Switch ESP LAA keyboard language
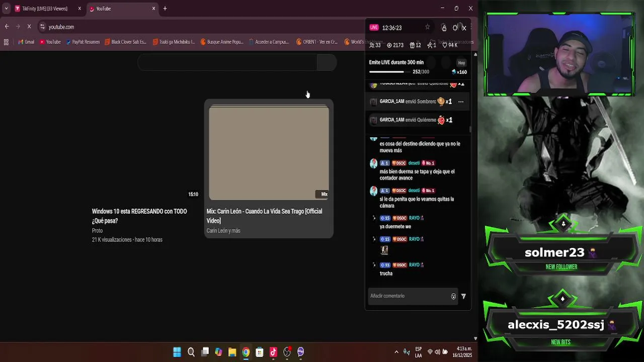 click(419, 352)
